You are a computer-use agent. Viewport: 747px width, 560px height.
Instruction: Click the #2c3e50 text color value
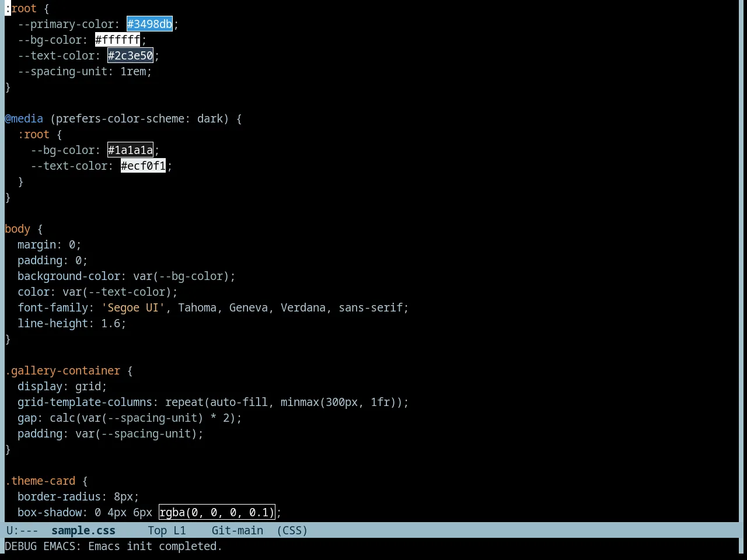click(x=130, y=55)
